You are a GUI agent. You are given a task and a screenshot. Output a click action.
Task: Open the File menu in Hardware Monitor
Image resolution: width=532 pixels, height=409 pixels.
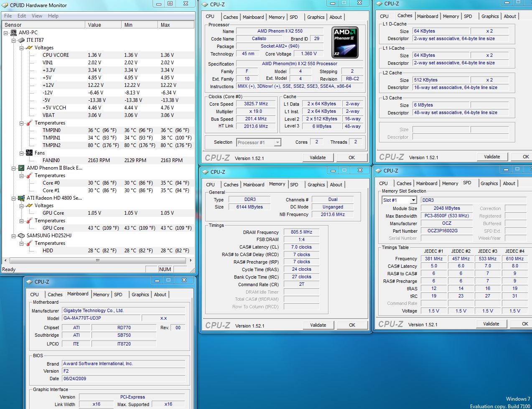(x=8, y=16)
